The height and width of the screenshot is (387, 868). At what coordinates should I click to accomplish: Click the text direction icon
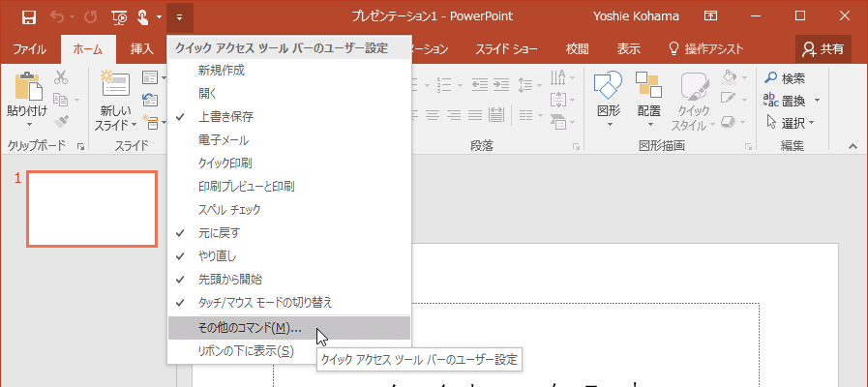pyautogui.click(x=558, y=77)
